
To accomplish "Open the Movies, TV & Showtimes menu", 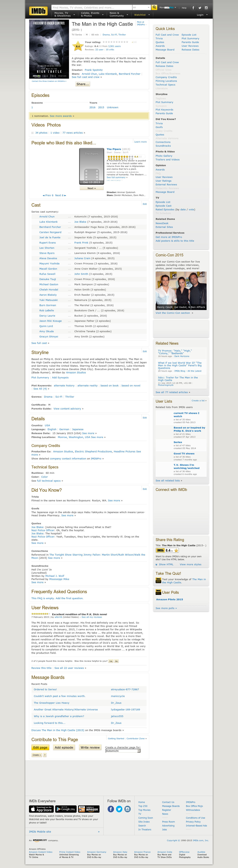I will pos(64,15).
